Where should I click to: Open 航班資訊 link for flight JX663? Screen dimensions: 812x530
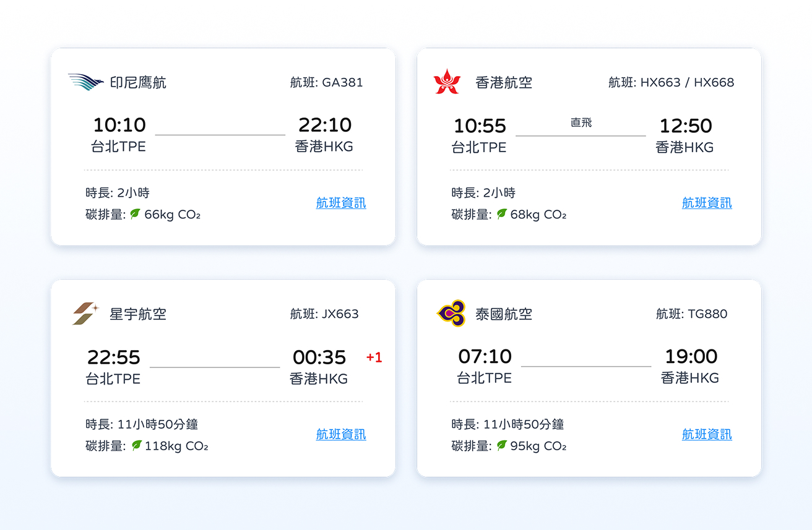[341, 434]
